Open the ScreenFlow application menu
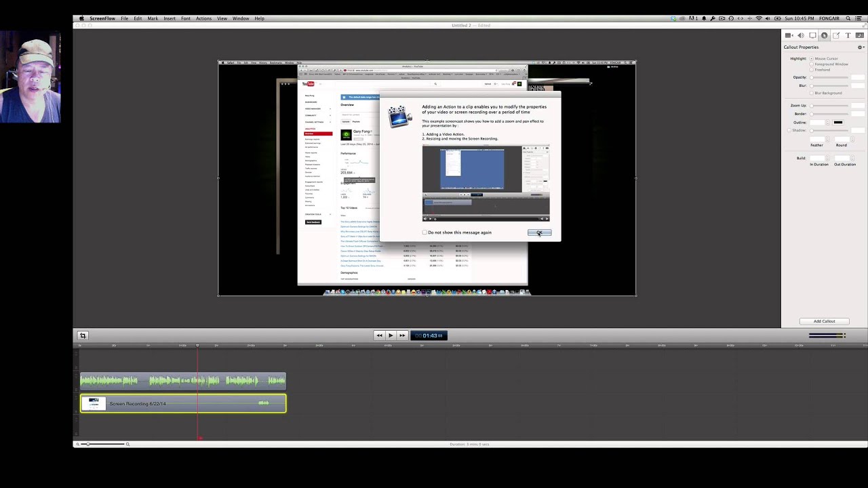This screenshot has width=868, height=488. (x=102, y=18)
